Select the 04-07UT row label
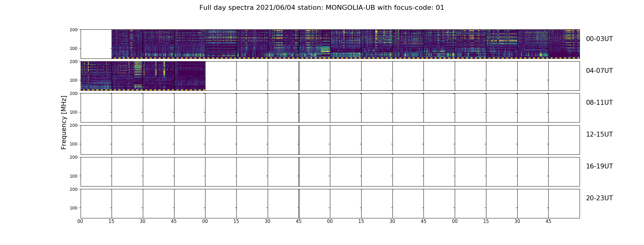 pyautogui.click(x=599, y=71)
